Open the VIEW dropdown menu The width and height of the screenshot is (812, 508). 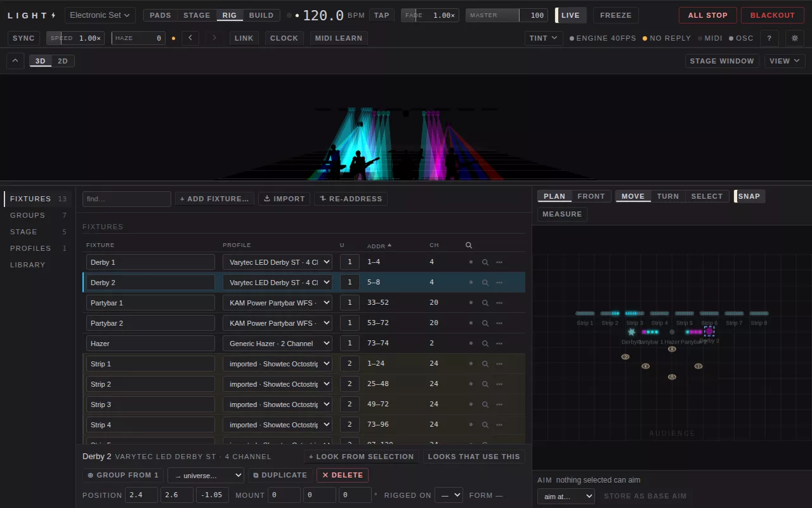785,61
